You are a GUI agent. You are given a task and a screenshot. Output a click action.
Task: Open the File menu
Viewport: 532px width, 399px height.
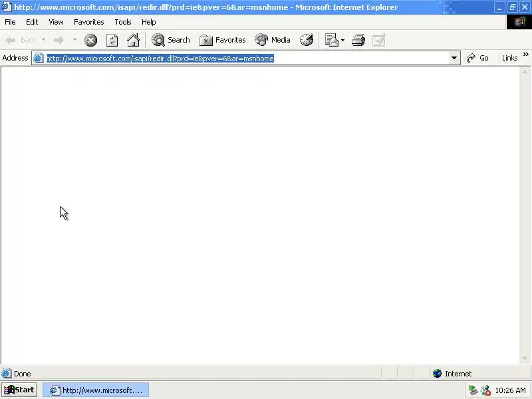pyautogui.click(x=10, y=22)
